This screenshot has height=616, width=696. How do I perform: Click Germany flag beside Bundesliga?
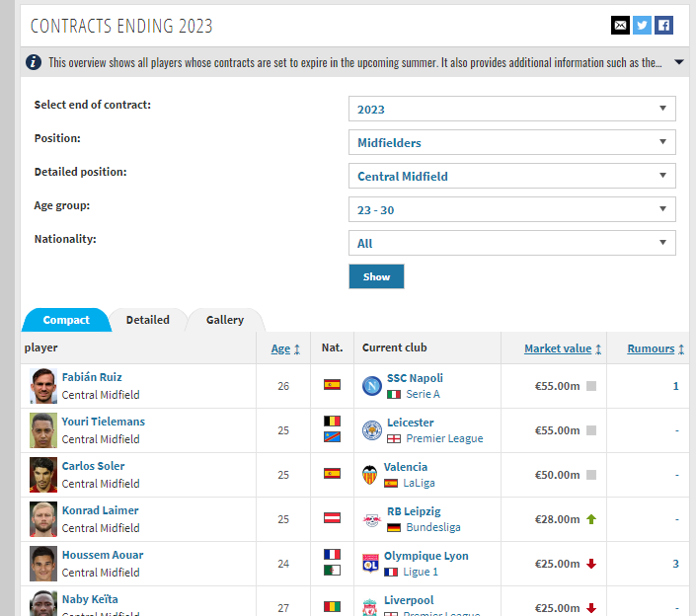[394, 527]
